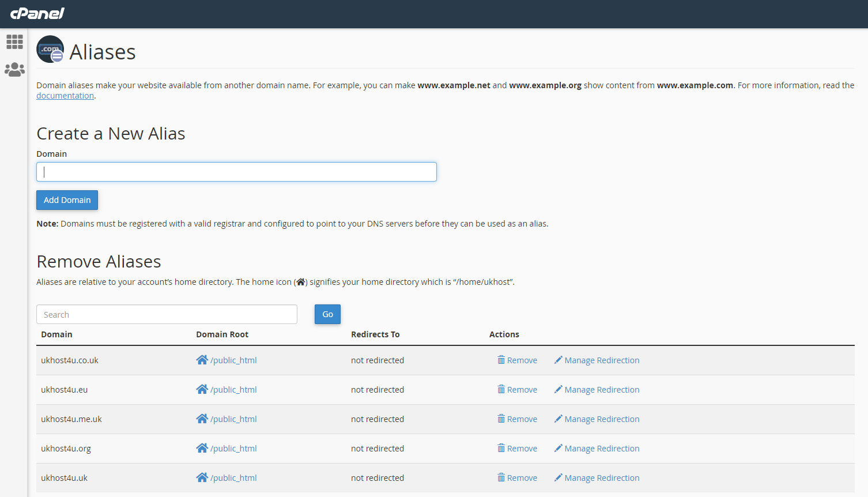Click the /public_html link for ukhost4u.org
The width and height of the screenshot is (868, 497).
(233, 448)
